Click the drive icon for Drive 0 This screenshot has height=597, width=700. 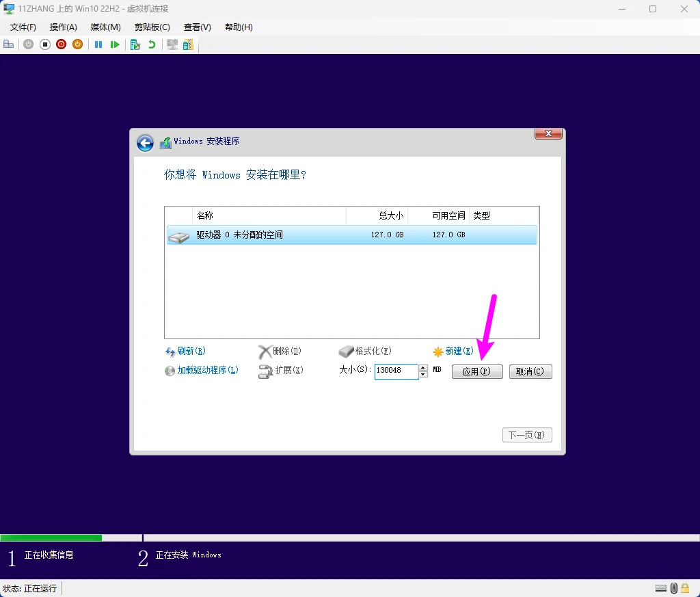click(x=178, y=237)
